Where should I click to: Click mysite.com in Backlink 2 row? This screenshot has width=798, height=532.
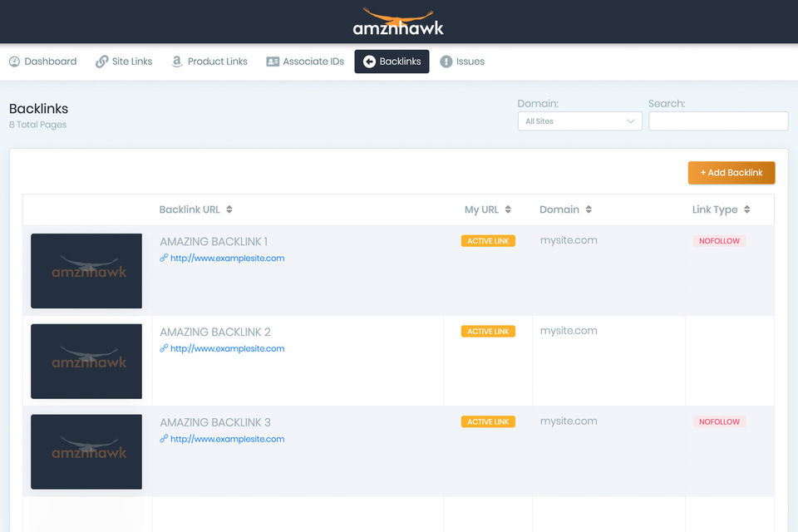click(x=569, y=331)
